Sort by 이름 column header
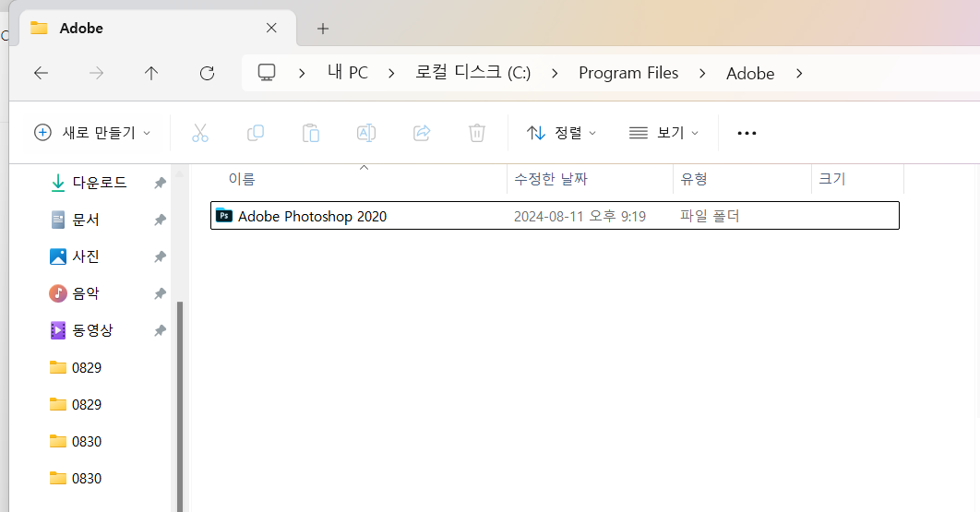The image size is (980, 512). 242,179
